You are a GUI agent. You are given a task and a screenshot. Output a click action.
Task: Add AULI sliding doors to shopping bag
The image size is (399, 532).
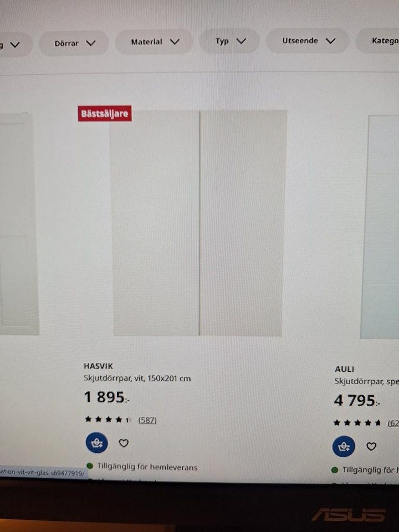click(x=344, y=446)
